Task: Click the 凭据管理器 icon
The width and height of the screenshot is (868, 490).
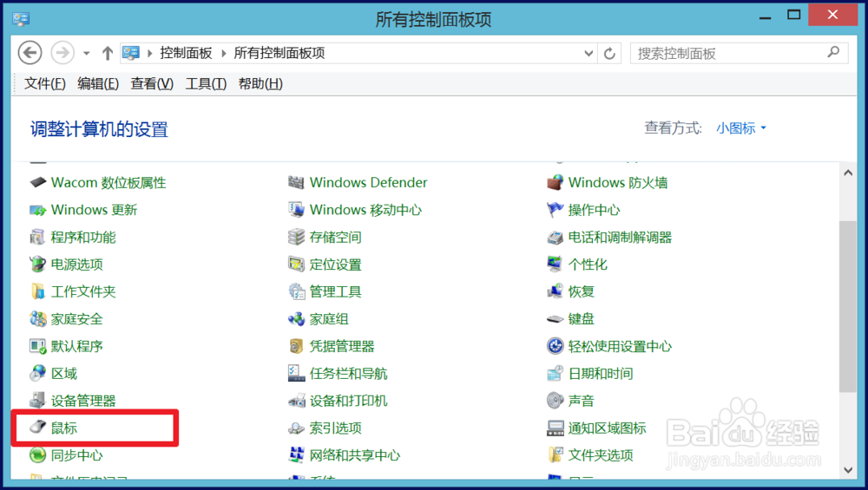Action: 296,346
